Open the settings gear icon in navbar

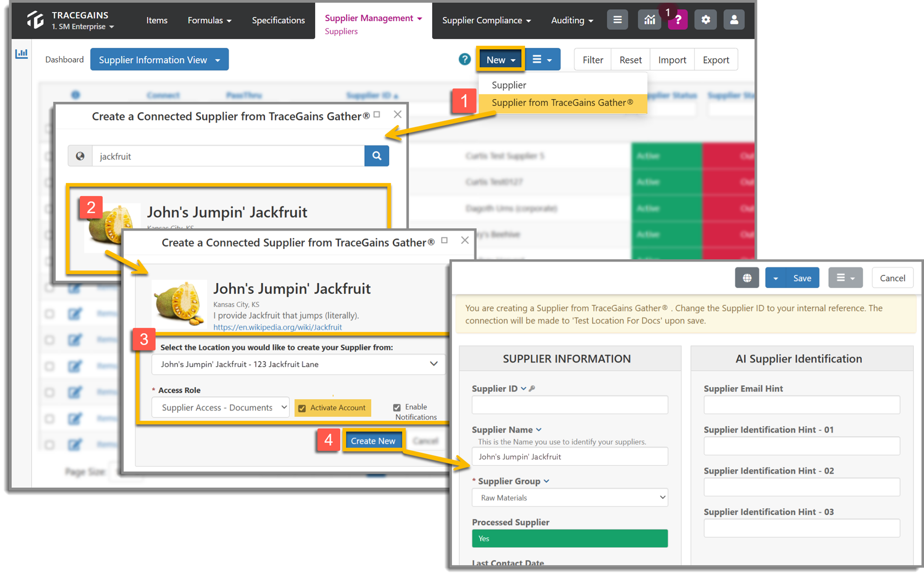click(x=706, y=20)
